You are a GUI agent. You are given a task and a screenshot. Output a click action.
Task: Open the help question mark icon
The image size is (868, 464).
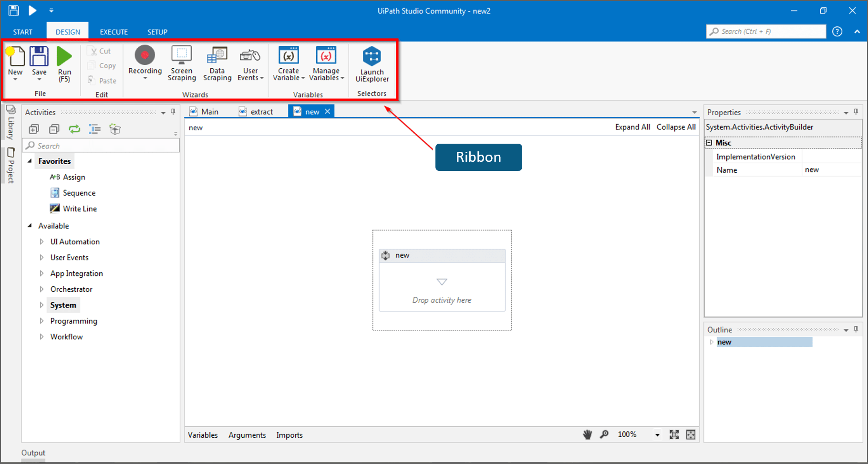(x=837, y=32)
